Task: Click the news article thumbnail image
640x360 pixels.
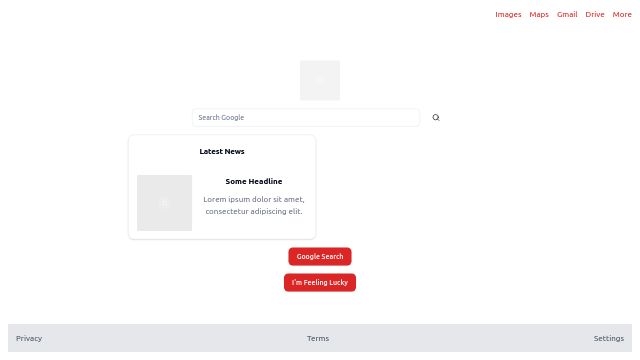Action: point(164,203)
